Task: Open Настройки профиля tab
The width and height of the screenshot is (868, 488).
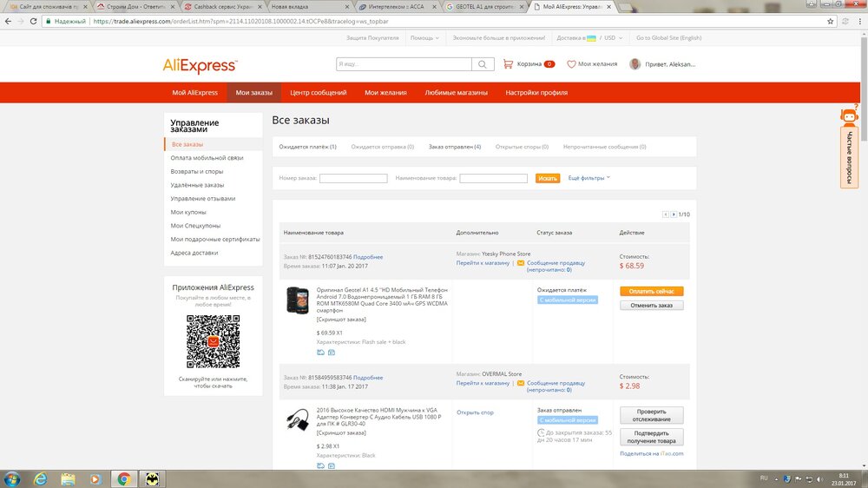Action: click(x=536, y=93)
